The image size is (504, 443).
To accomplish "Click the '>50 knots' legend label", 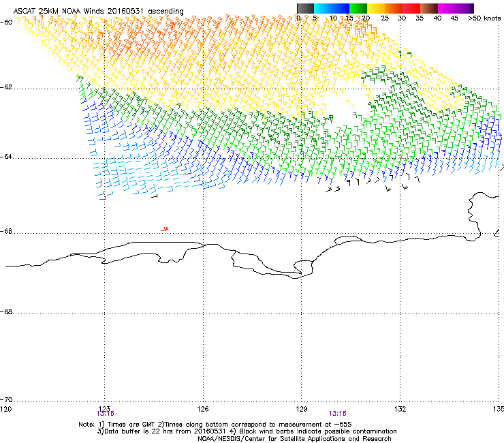I will click(484, 18).
